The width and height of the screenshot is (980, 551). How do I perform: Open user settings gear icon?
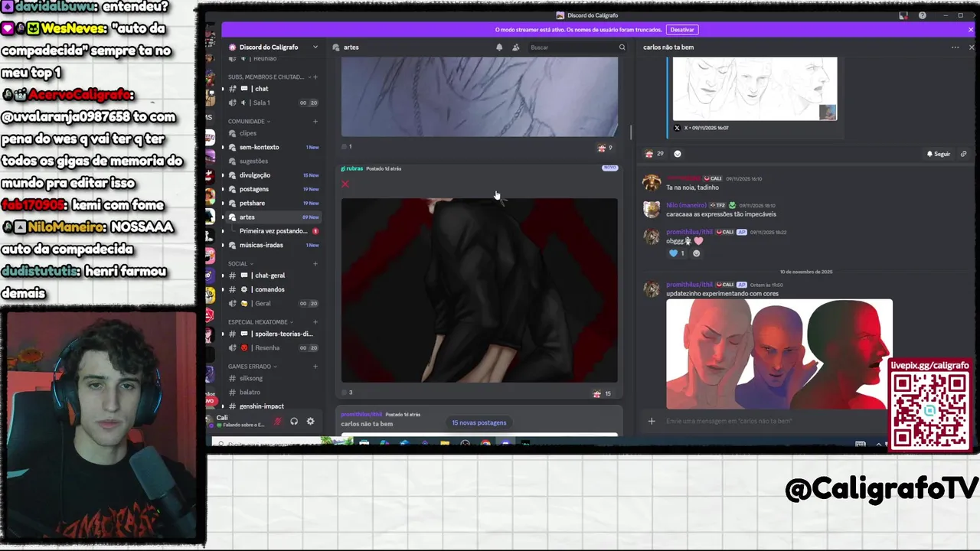310,421
